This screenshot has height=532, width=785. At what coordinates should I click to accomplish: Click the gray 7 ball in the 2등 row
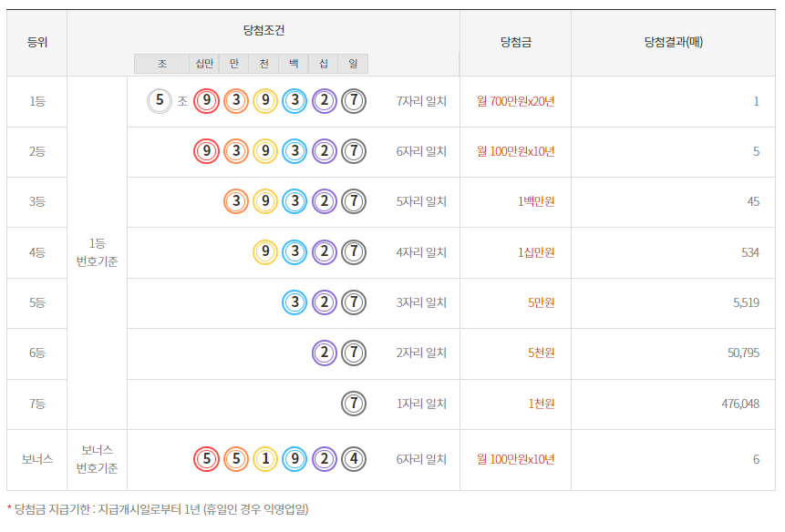354,151
